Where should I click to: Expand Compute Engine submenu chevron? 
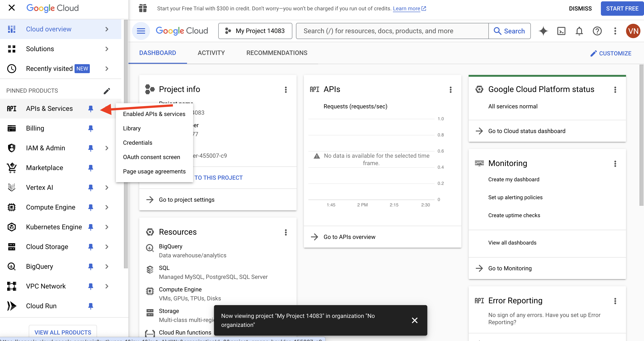[x=107, y=207]
